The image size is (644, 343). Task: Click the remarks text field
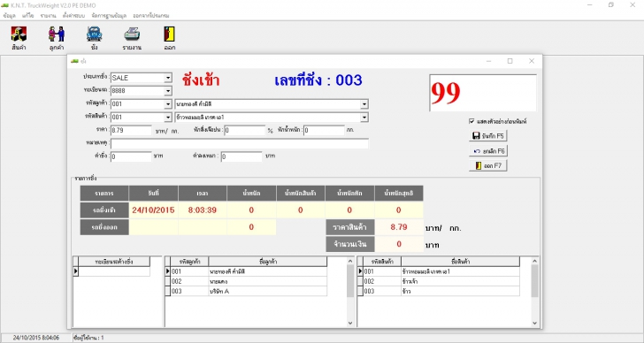coord(240,143)
